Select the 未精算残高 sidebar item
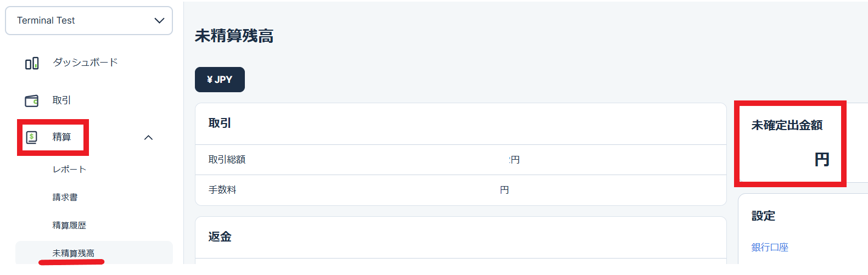The width and height of the screenshot is (868, 275). pos(74,253)
